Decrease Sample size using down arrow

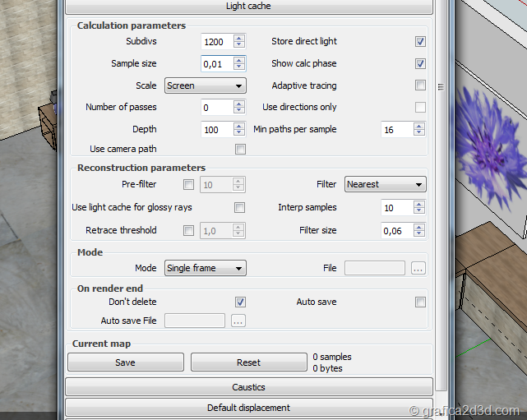coord(239,67)
